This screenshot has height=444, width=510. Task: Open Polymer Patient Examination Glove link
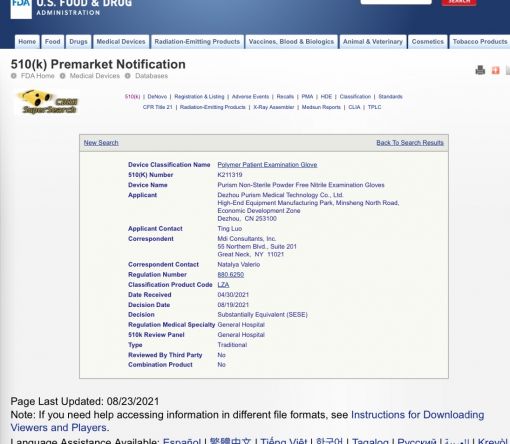[267, 165]
